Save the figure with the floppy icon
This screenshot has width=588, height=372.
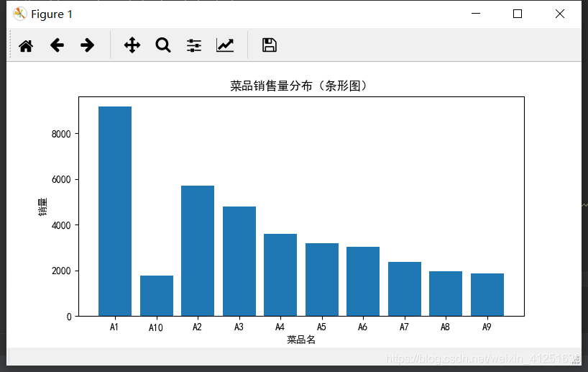pyautogui.click(x=270, y=45)
